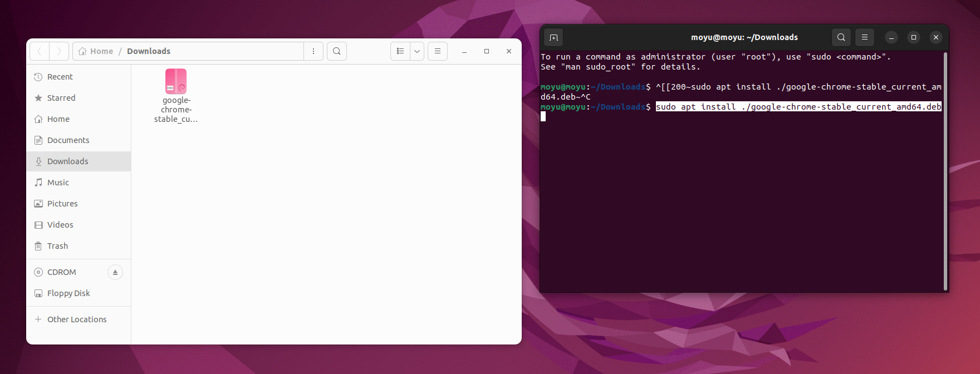980x374 pixels.
Task: Minimize the Files window
Action: pyautogui.click(x=464, y=51)
